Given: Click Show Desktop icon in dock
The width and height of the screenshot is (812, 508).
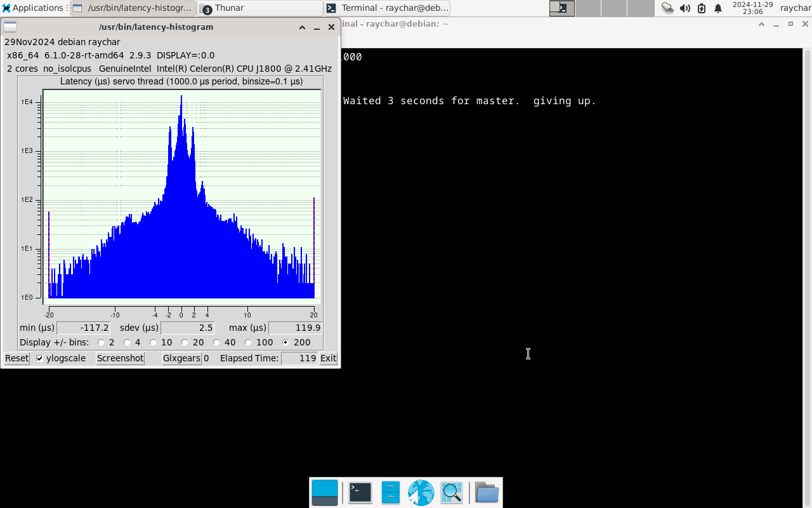Looking at the screenshot, I should [x=325, y=493].
